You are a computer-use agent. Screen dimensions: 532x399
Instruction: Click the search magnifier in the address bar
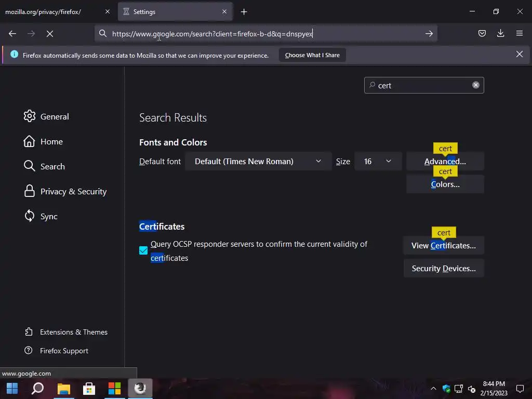[103, 33]
